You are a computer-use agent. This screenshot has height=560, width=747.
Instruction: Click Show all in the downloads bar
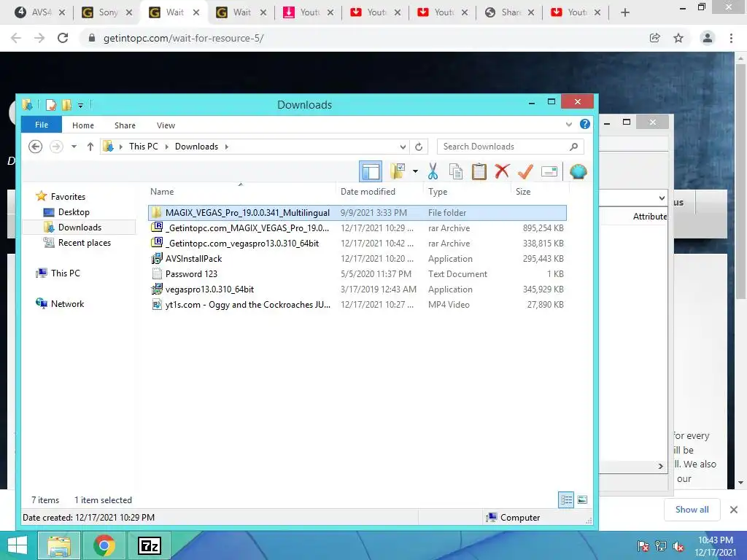point(692,510)
